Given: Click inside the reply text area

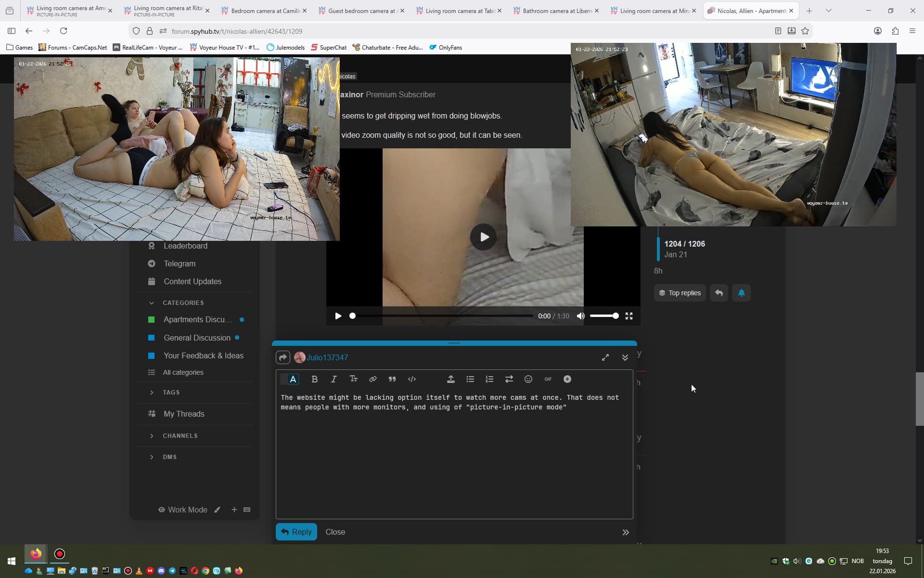Looking at the screenshot, I should pos(454,458).
